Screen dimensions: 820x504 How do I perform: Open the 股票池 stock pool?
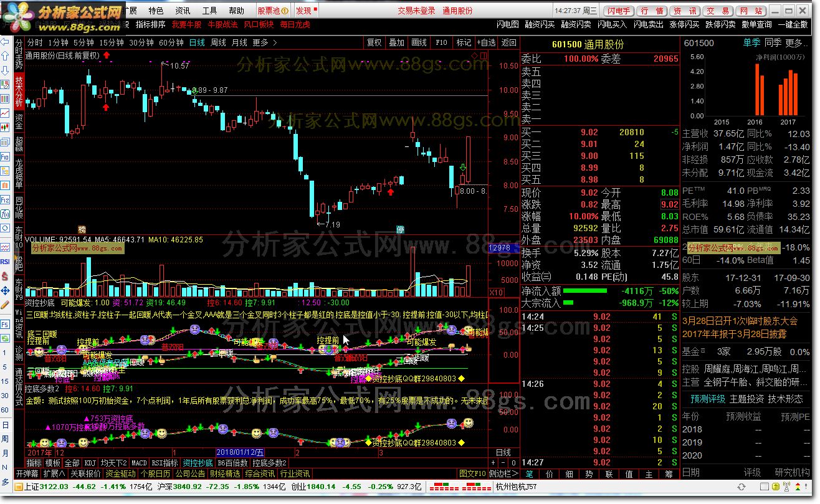click(x=273, y=11)
